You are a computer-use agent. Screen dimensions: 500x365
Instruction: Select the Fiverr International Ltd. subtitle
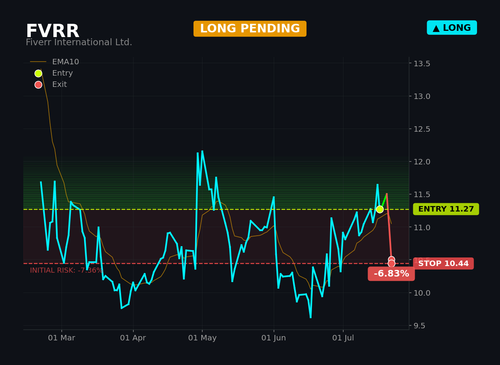click(x=79, y=42)
